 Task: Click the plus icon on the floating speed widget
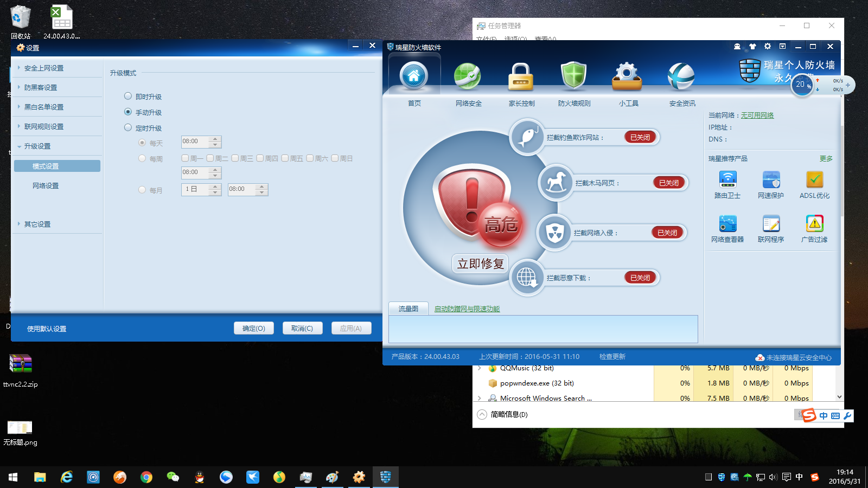coord(848,85)
